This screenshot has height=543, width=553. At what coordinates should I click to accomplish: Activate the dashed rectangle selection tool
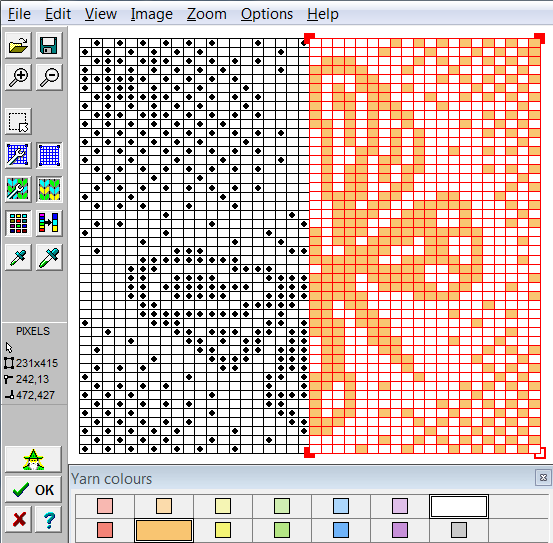pos(18,122)
